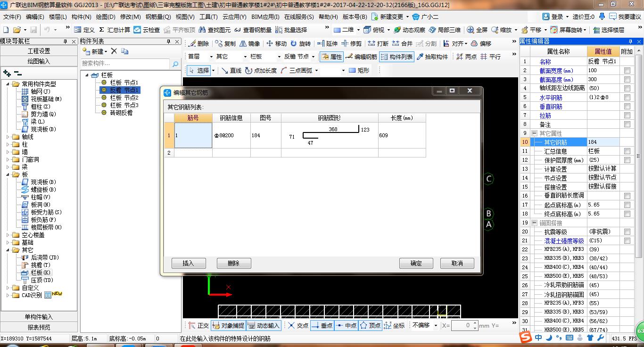The width and height of the screenshot is (644, 347).
Task: Select the 镜像 (mirror) tool
Action: pyautogui.click(x=250, y=43)
